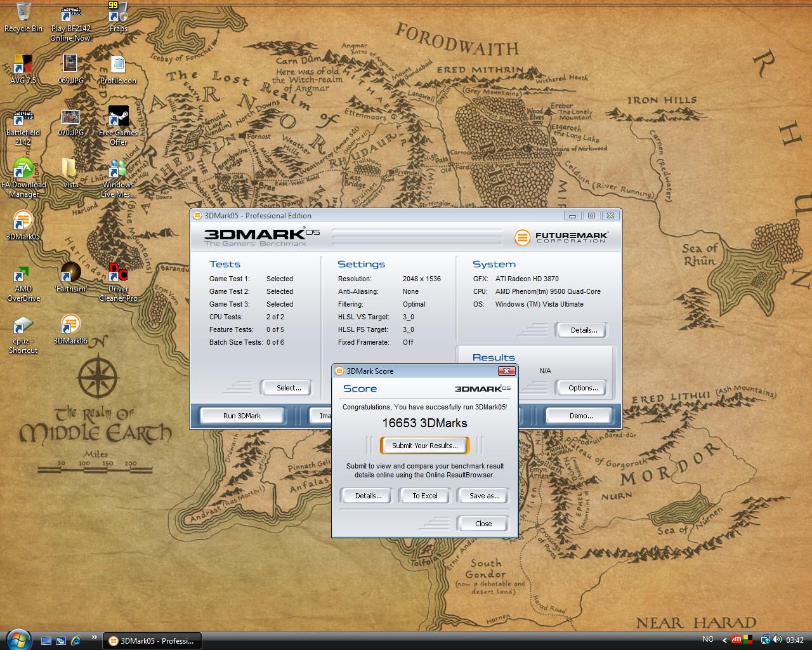
Task: Select the Windows Live Messenger icon
Action: [118, 178]
